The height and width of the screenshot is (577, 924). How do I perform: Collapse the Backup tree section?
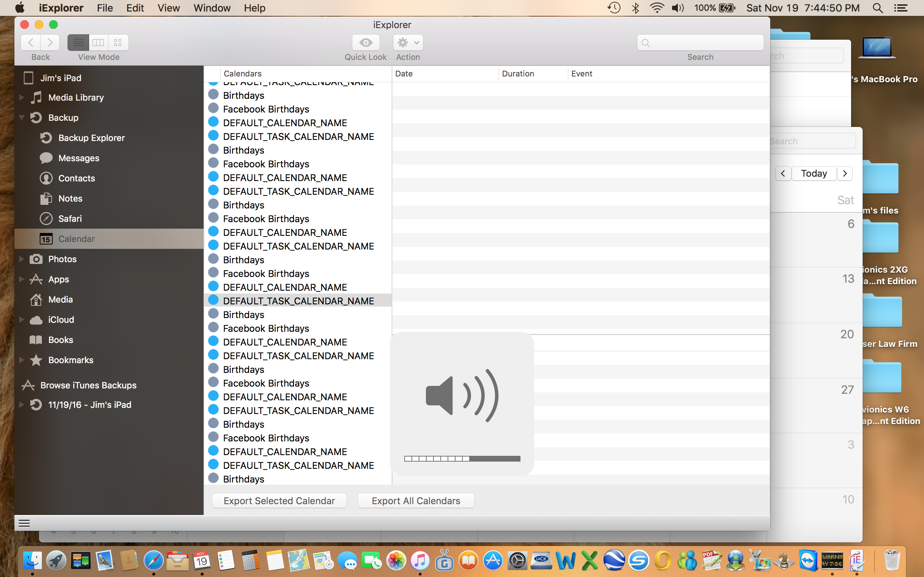(22, 118)
